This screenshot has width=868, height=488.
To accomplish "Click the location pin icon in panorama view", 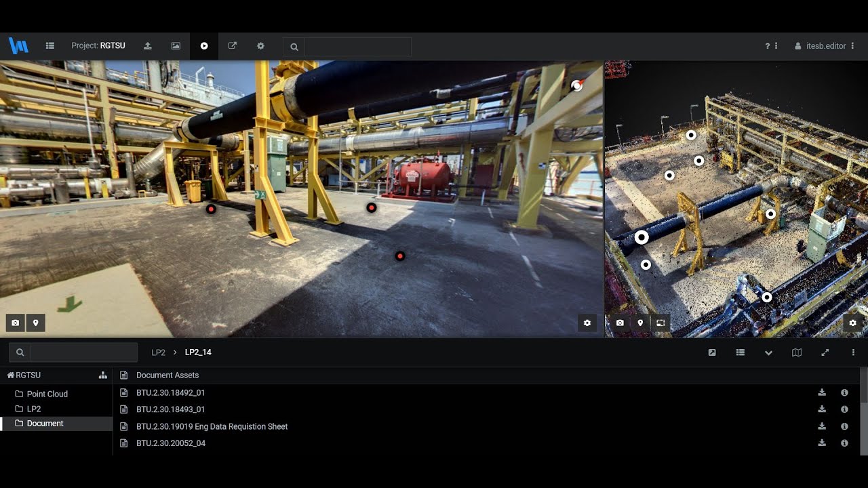I will [36, 323].
